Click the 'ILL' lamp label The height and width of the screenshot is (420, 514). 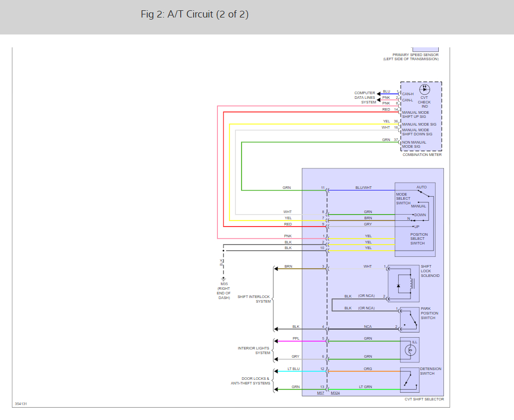tap(415, 342)
